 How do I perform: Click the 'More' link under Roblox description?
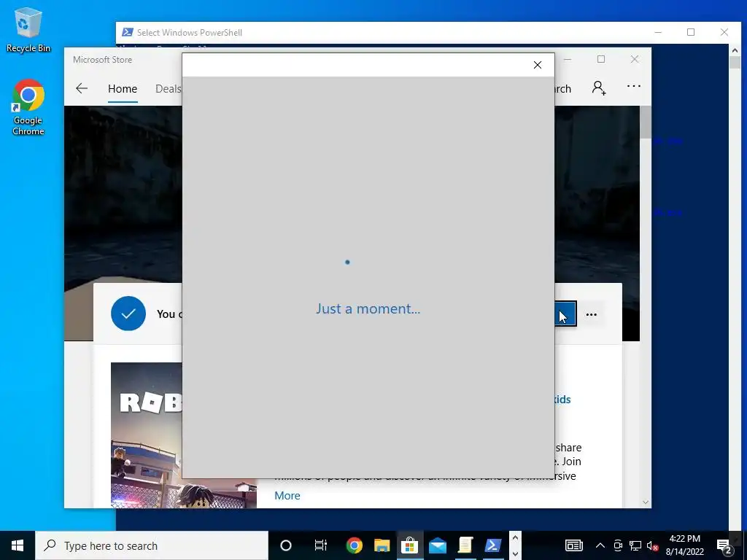click(287, 496)
